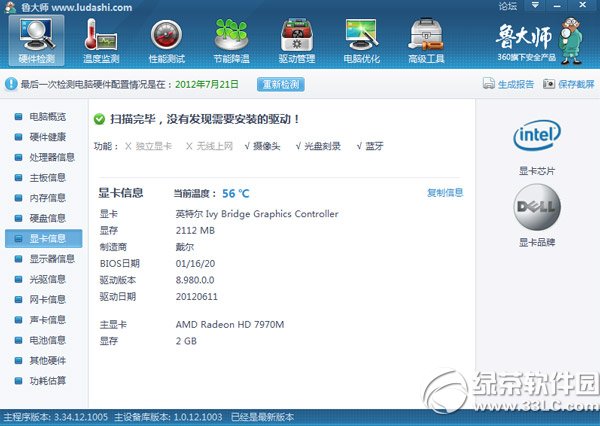
Task: Click the 20120611 driver date value
Action: click(197, 297)
